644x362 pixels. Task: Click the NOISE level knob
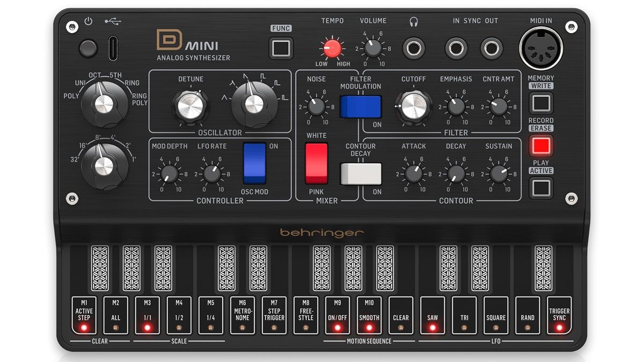316,106
